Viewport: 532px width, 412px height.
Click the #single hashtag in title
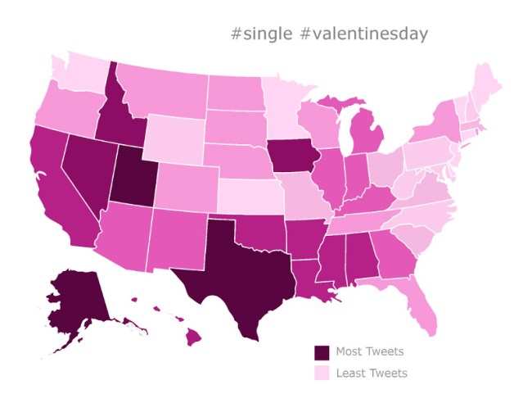(x=263, y=34)
